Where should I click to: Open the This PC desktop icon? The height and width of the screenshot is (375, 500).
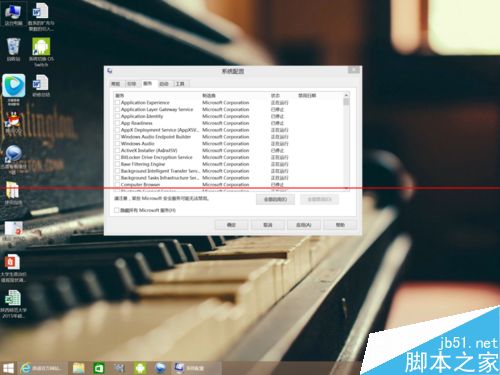coord(13,14)
